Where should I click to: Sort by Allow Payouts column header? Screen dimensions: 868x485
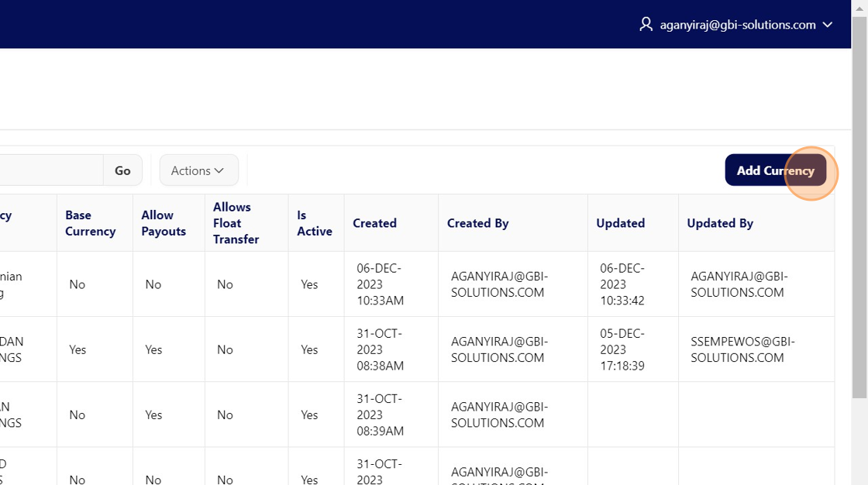click(x=164, y=223)
